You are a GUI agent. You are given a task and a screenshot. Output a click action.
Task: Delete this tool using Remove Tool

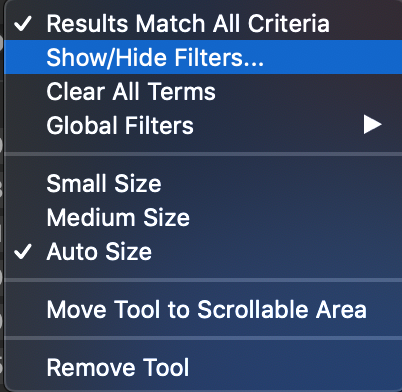203,367
